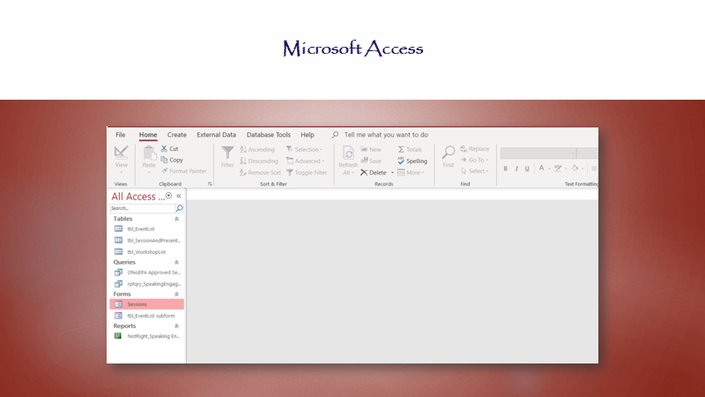Image resolution: width=705 pixels, height=397 pixels.
Task: Click the Filter funnel icon
Action: (x=228, y=153)
